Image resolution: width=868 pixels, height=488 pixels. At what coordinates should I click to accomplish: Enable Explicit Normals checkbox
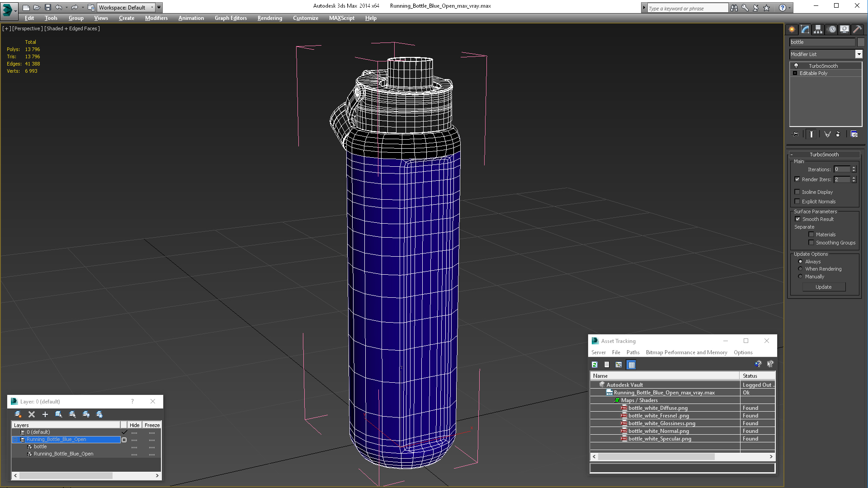(797, 202)
